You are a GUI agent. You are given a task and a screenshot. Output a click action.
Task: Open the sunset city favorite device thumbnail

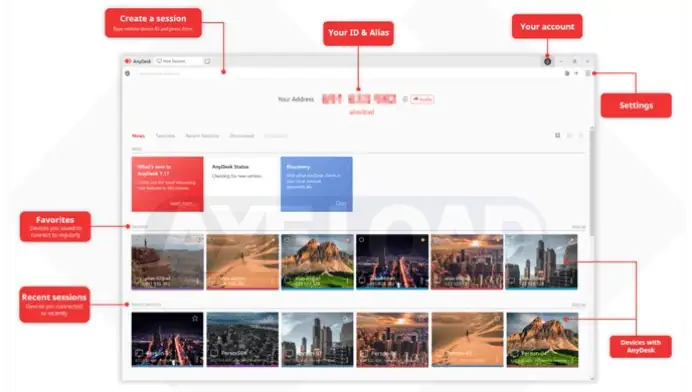(467, 262)
